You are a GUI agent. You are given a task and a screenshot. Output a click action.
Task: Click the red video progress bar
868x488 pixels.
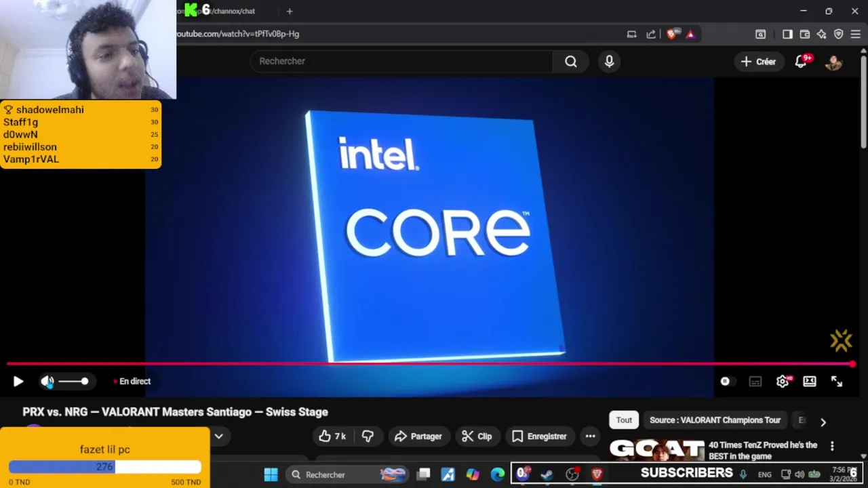pyautogui.click(x=431, y=364)
